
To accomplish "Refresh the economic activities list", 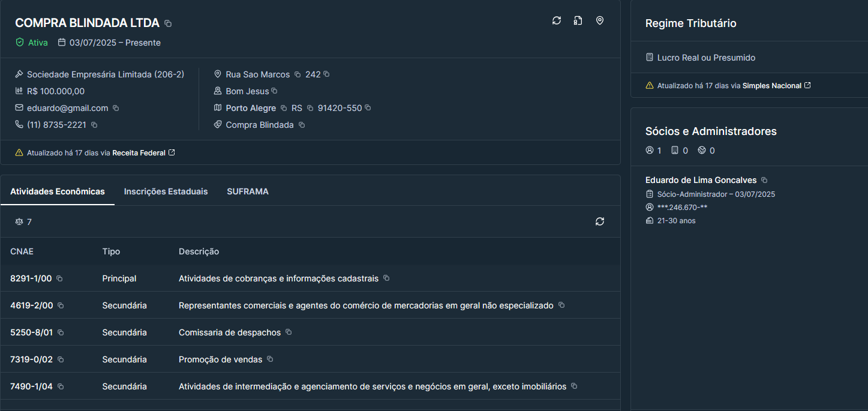I will 599,221.
